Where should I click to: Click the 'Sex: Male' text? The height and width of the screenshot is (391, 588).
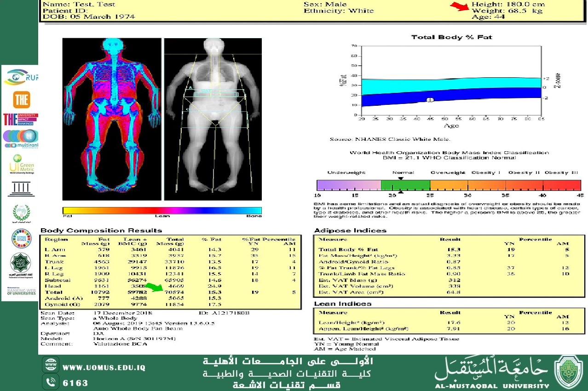coord(325,4)
